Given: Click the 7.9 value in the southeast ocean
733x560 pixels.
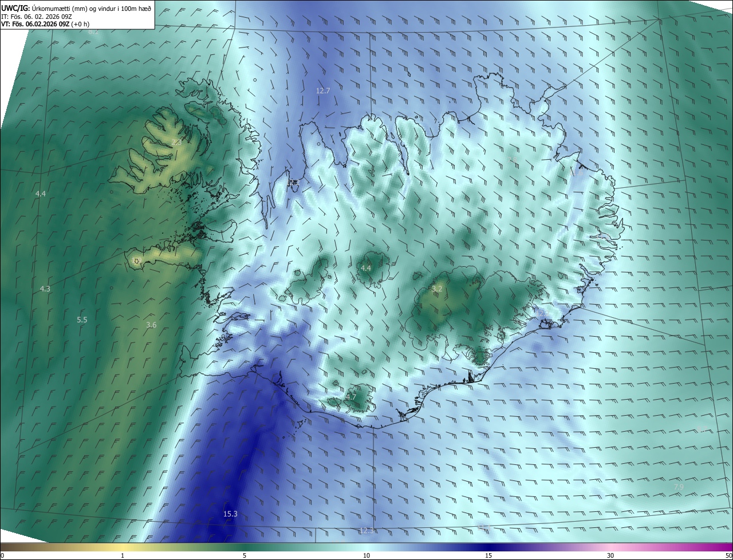Looking at the screenshot, I should pyautogui.click(x=679, y=487).
